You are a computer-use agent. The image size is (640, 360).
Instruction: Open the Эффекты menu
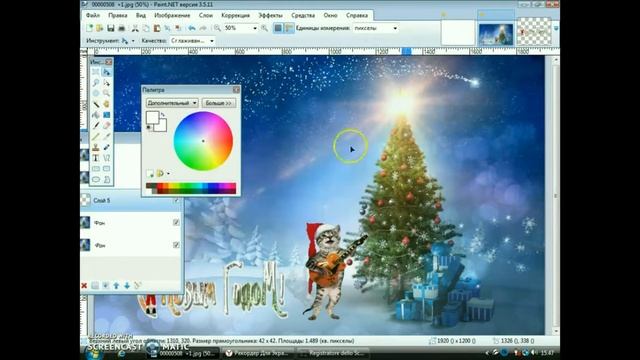(x=270, y=15)
